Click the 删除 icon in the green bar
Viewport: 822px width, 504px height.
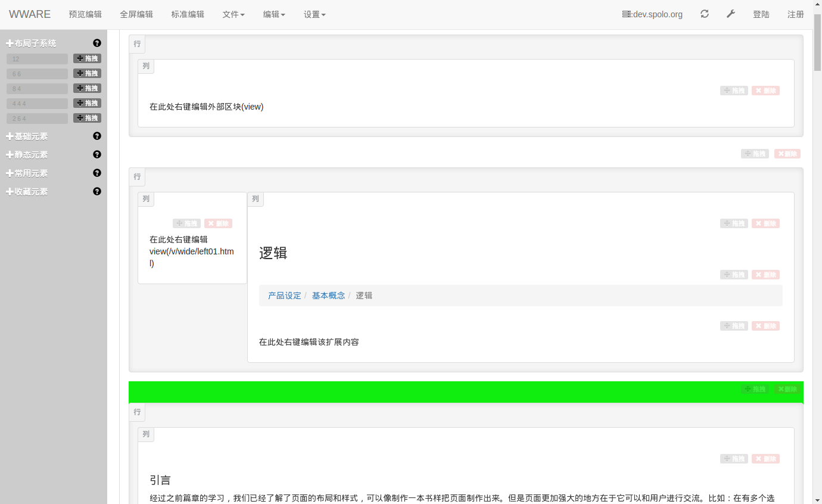pyautogui.click(x=787, y=389)
